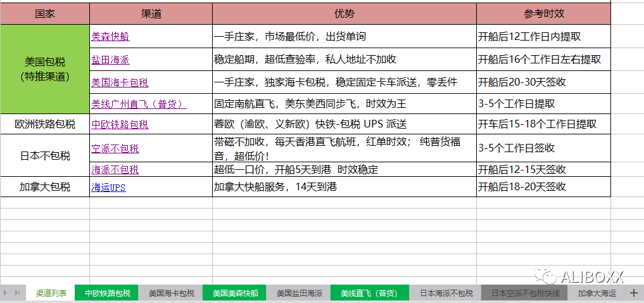Follow the 美线广州直飞（普货）hyperlink
Viewport: 644px width, 303px height.
pos(139,105)
